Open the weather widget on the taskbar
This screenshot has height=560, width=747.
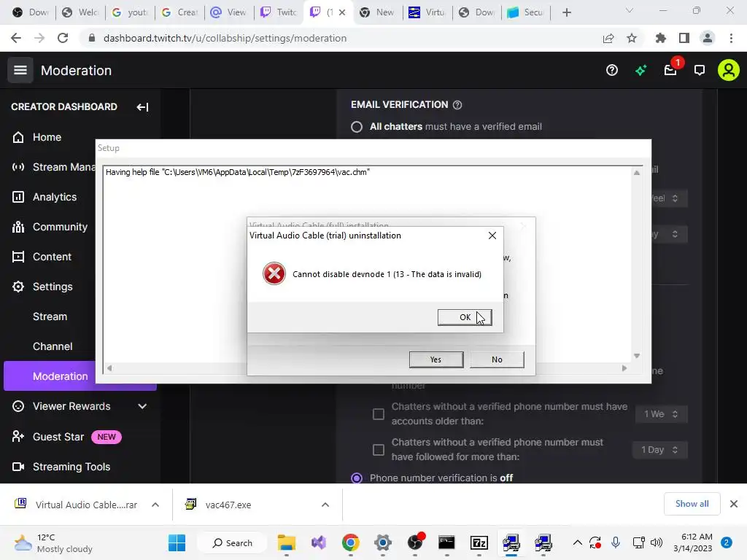click(x=53, y=542)
